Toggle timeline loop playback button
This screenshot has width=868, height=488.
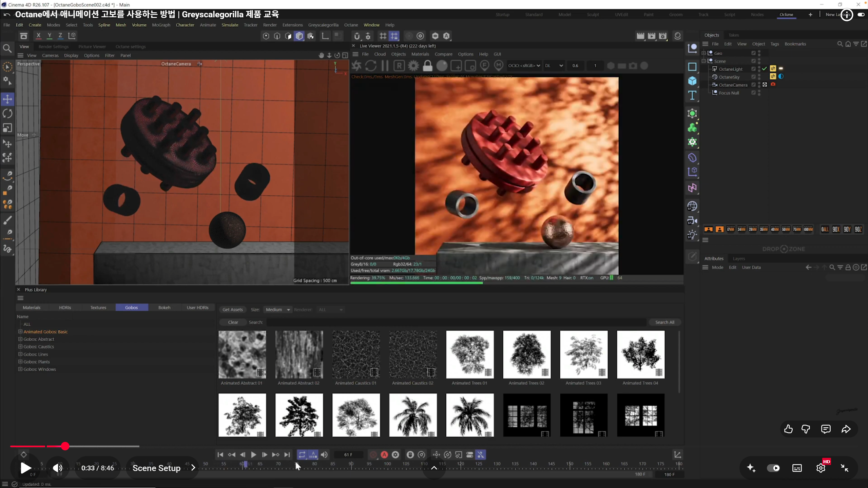click(x=302, y=455)
